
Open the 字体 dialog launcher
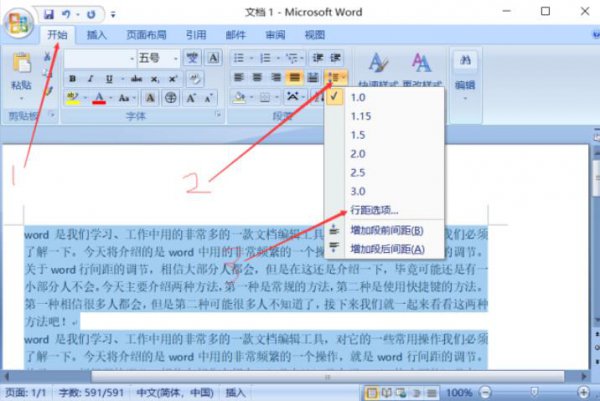(218, 114)
